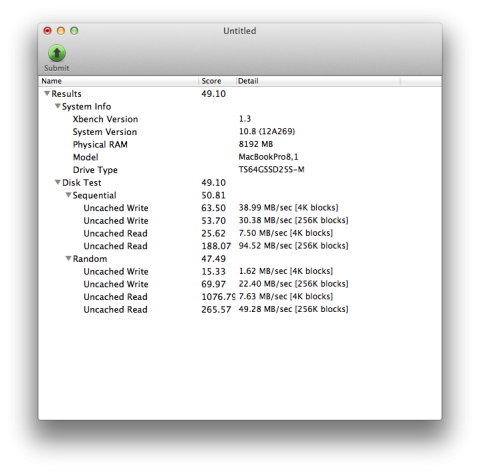This screenshot has width=480, height=473.
Task: Click the Results score 49.10 value
Action: click(213, 94)
